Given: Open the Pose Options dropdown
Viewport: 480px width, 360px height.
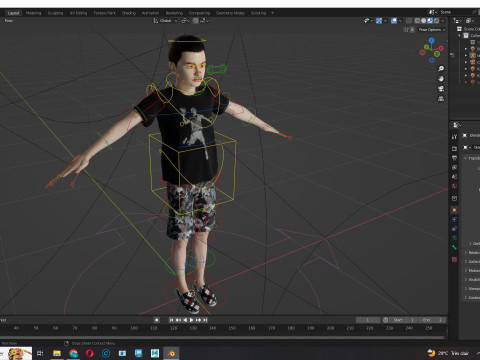Looking at the screenshot, I should [432, 30].
